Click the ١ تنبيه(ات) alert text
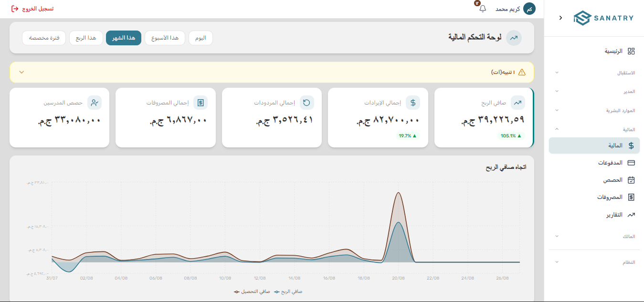Image resolution: width=644 pixels, height=302 pixels. tap(503, 72)
